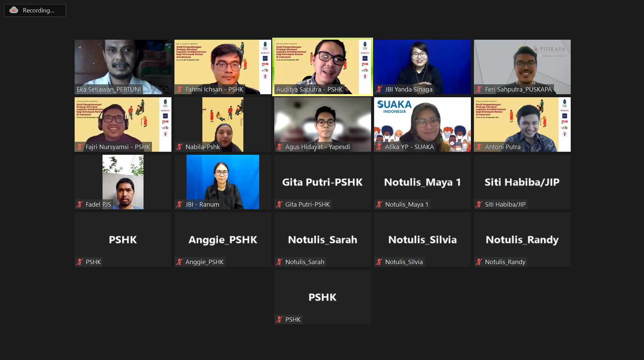Select the Notulis_Maya 1 participant tile

click(x=422, y=182)
